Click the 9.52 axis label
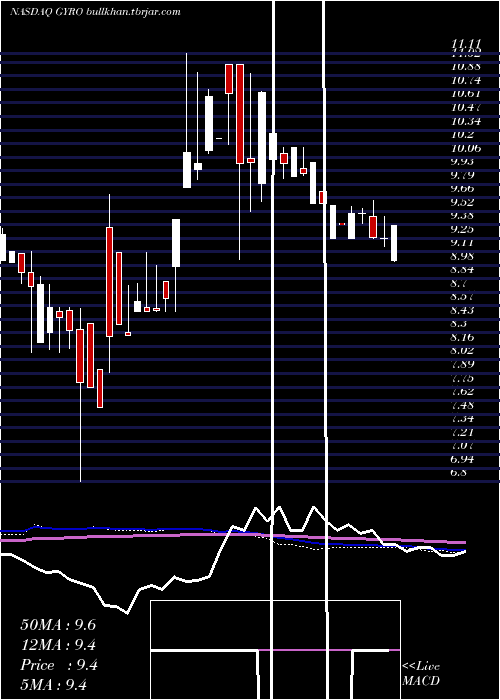Image resolution: width=500 pixels, height=700 pixels. (462, 202)
